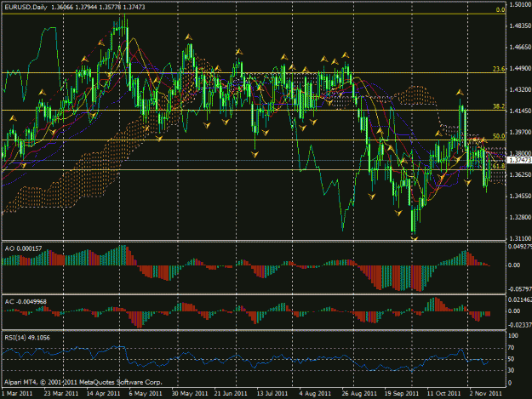
Task: Click the 1.36250 price scale value
Action: coord(520,174)
